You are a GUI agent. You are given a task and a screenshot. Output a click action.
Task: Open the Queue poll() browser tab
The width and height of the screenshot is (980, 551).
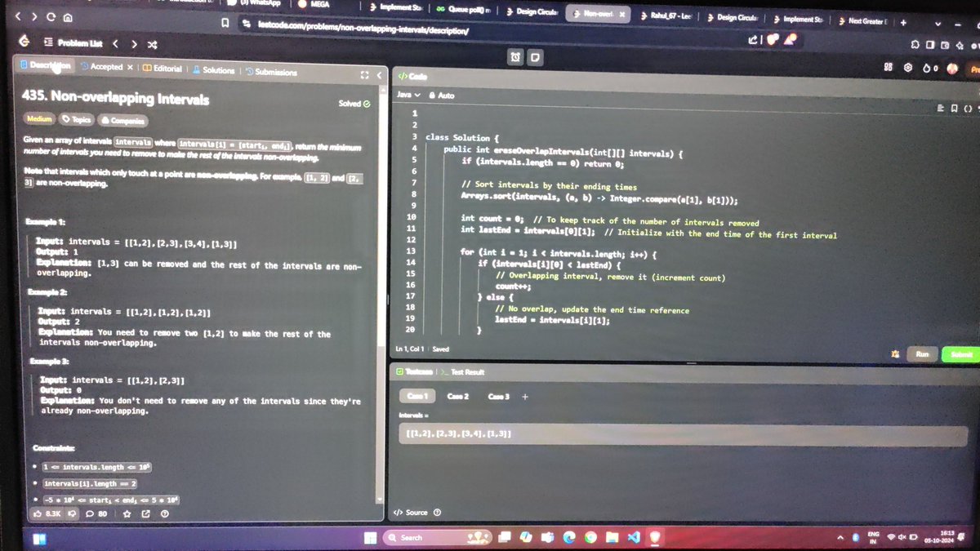(x=462, y=11)
